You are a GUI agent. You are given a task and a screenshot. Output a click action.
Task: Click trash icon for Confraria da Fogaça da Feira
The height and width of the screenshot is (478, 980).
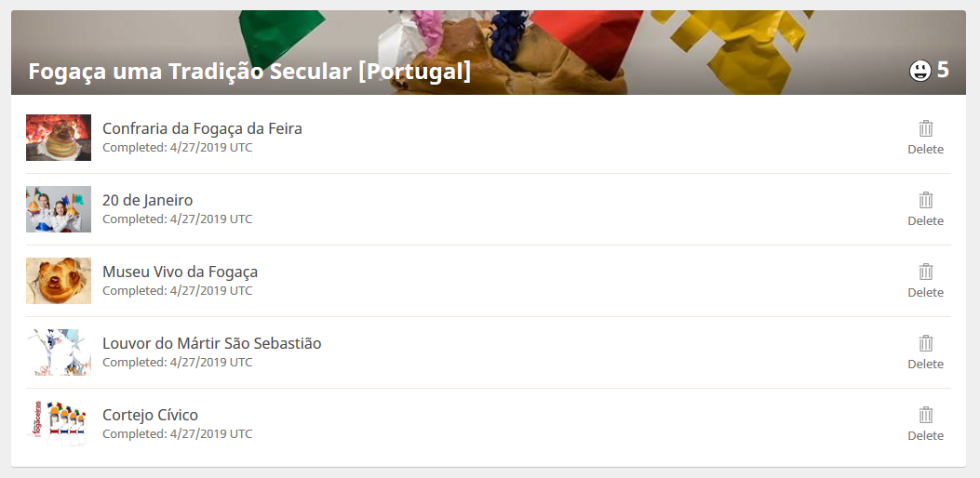coord(925,128)
